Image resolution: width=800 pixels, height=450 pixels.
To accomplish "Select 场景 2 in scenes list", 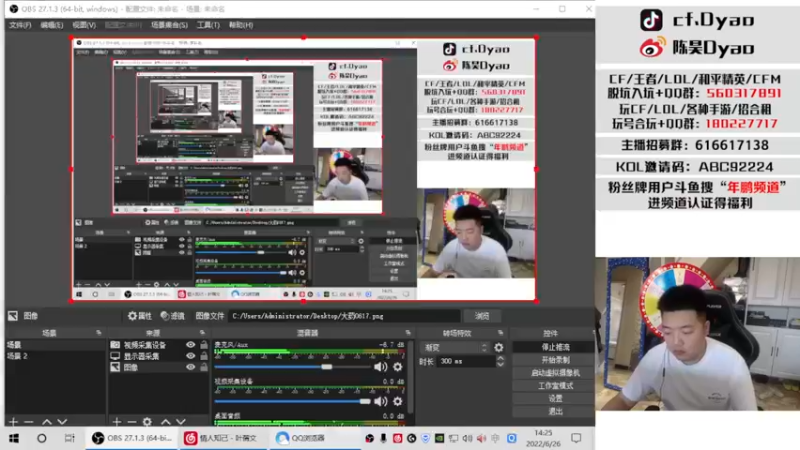I will (x=56, y=356).
